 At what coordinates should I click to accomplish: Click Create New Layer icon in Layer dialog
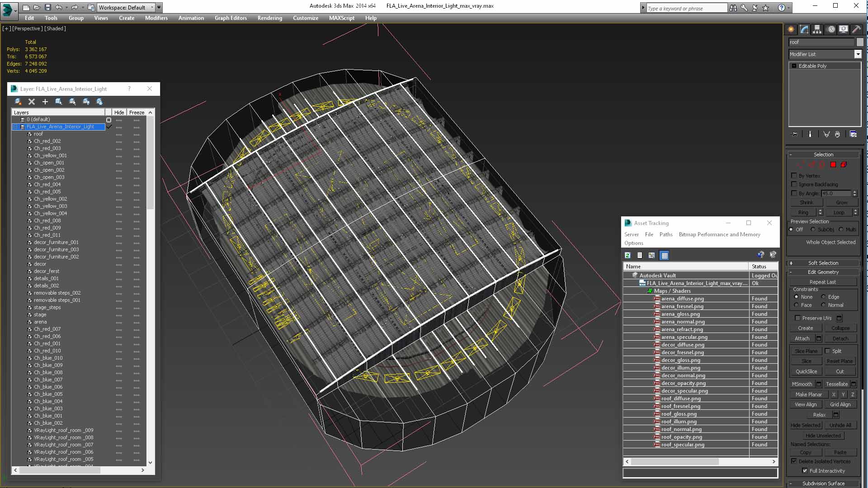[18, 102]
